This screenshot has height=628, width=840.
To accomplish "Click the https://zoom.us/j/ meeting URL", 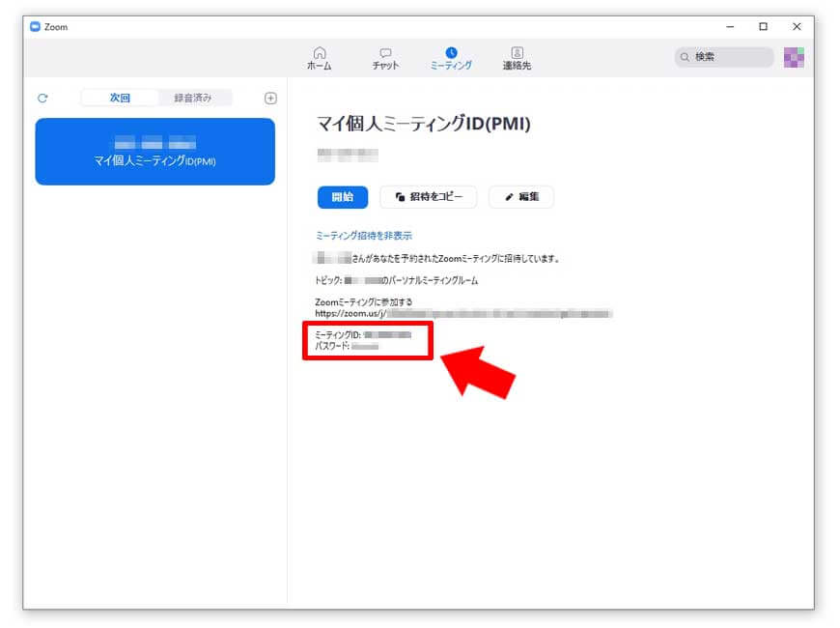I will point(463,314).
